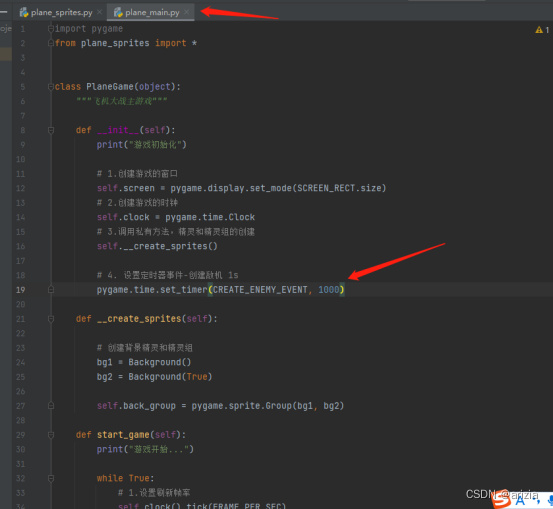
Task: Close the plane_sprites.py tab
Action: [99, 12]
